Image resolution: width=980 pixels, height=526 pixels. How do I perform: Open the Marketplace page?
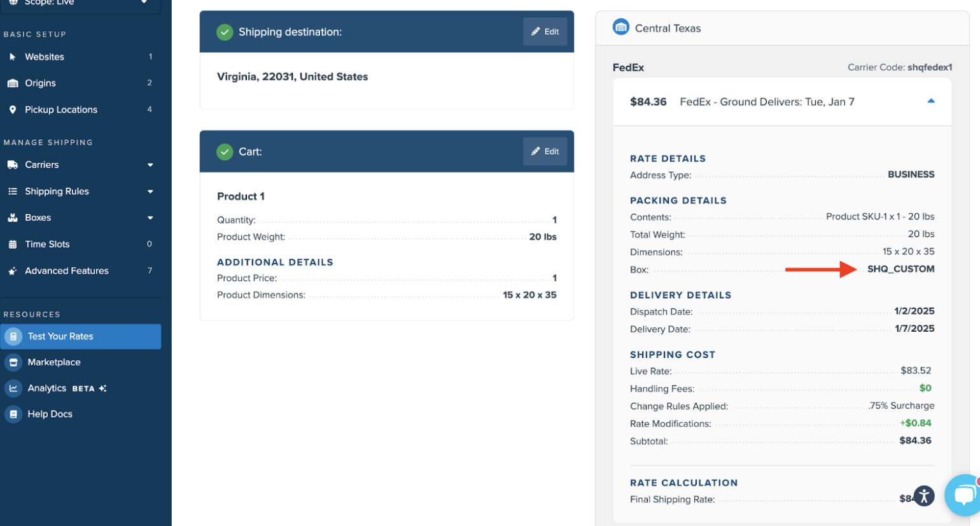(54, 362)
